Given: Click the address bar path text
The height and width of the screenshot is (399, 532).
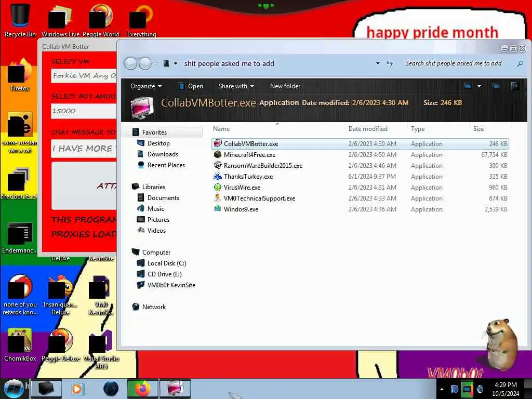Looking at the screenshot, I should tap(229, 63).
